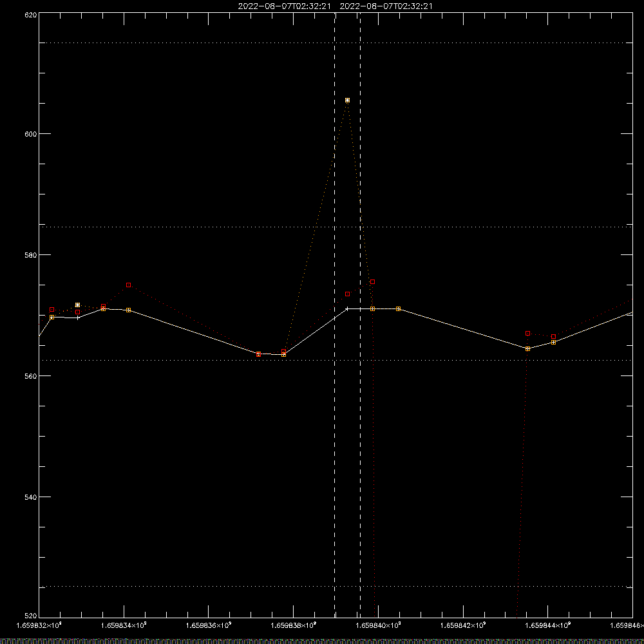The image size is (644, 644).
Task: Pick the orange marker at 571 near 1.659840×10⁹
Action: point(372,309)
